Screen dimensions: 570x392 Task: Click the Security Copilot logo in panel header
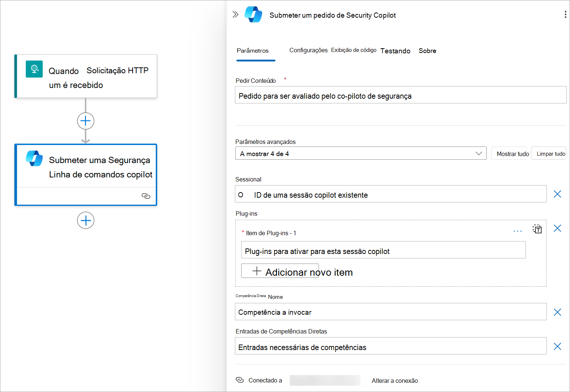(x=253, y=15)
